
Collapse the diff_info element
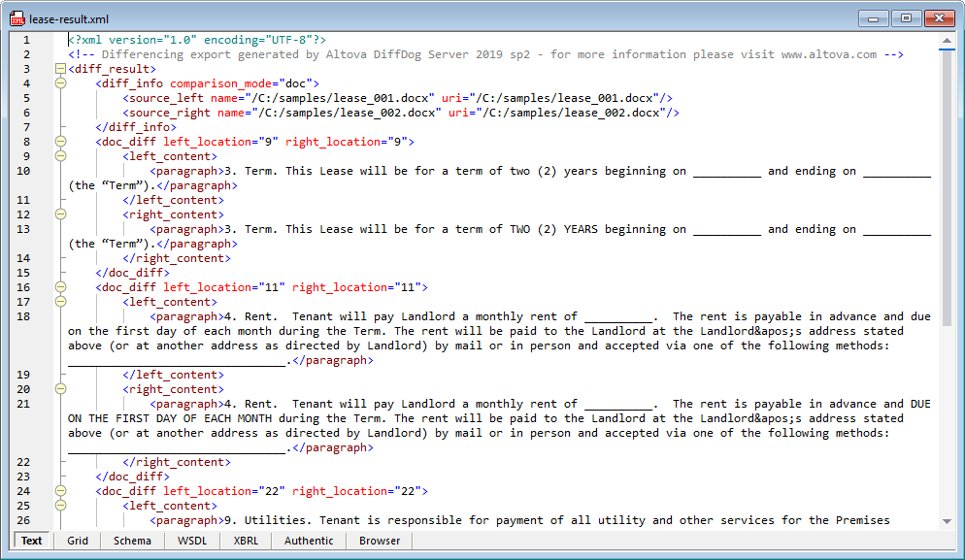click(59, 83)
